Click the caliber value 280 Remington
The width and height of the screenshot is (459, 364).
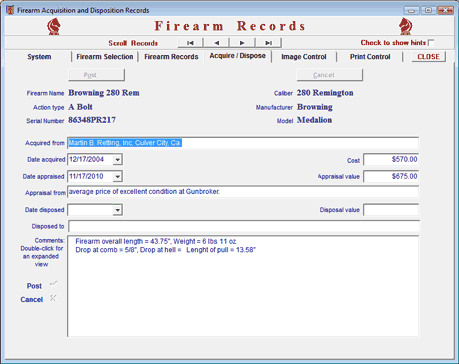point(325,93)
